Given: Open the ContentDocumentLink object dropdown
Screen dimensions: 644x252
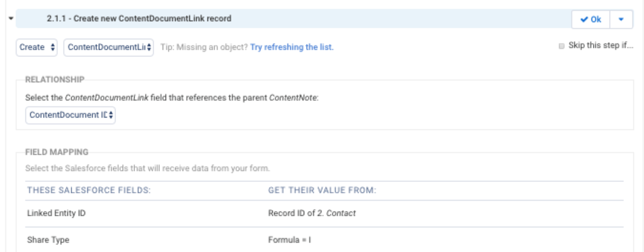Looking at the screenshot, I should [109, 48].
